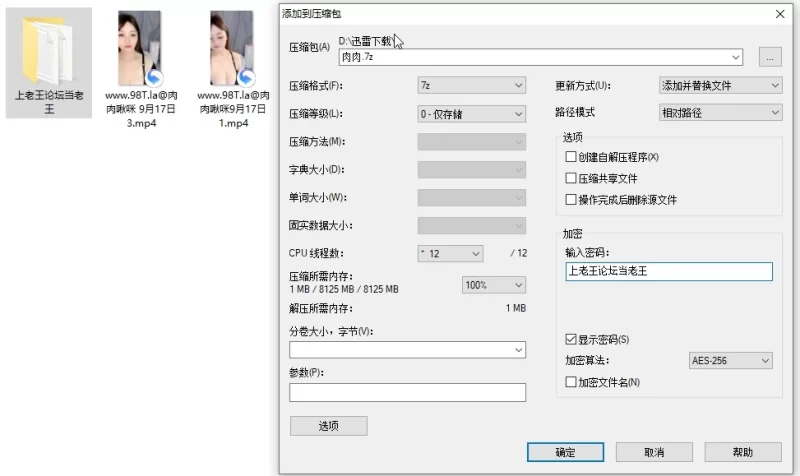The image size is (800, 476).
Task: Select the 肉肉啾咪 9月17日 3.mp4 video thumbnail
Action: pyautogui.click(x=139, y=48)
